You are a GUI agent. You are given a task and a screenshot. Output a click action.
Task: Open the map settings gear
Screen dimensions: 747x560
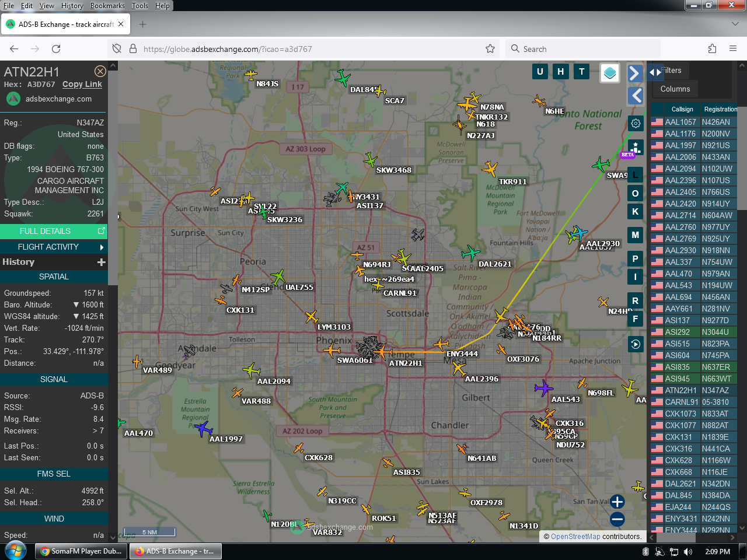(636, 123)
